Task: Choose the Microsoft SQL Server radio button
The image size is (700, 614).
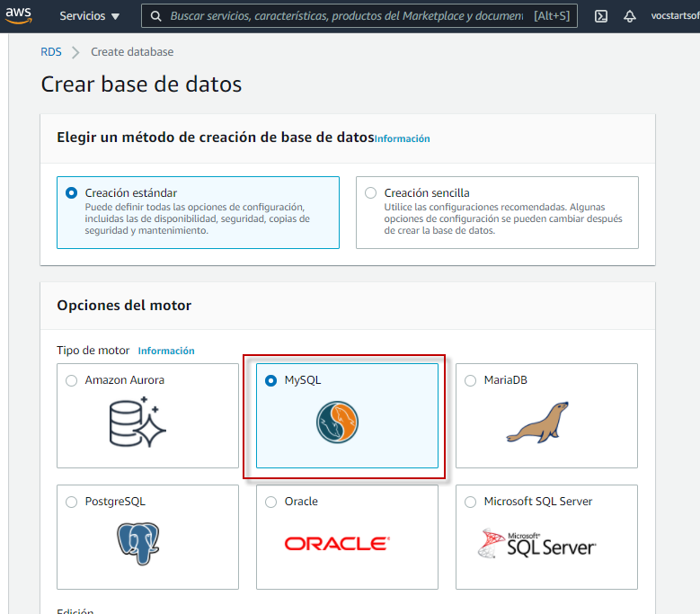Action: point(471,502)
